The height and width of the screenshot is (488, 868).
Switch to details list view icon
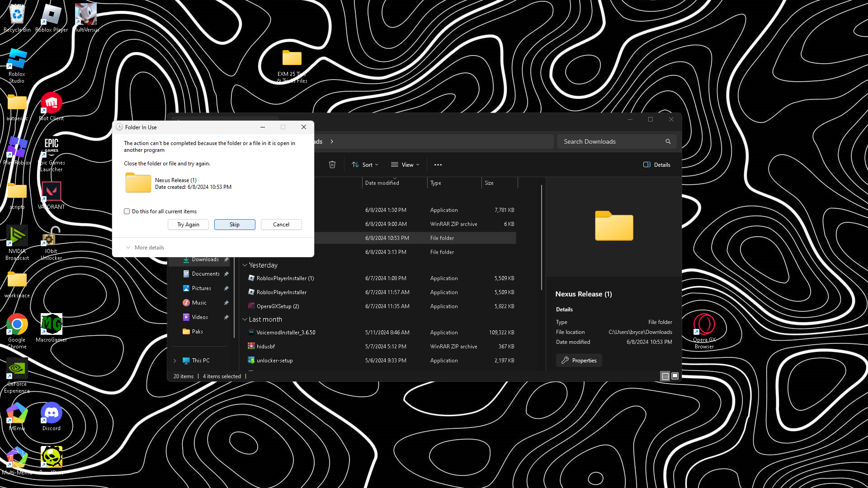tap(665, 376)
